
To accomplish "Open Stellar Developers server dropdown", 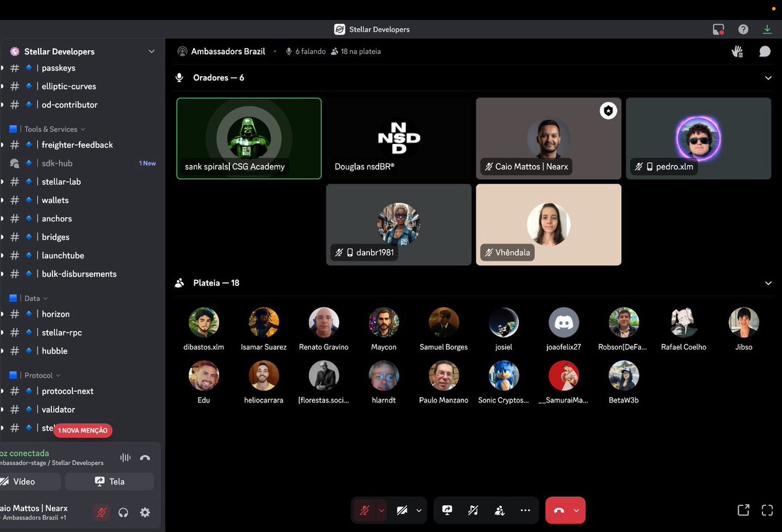I will pyautogui.click(x=151, y=51).
